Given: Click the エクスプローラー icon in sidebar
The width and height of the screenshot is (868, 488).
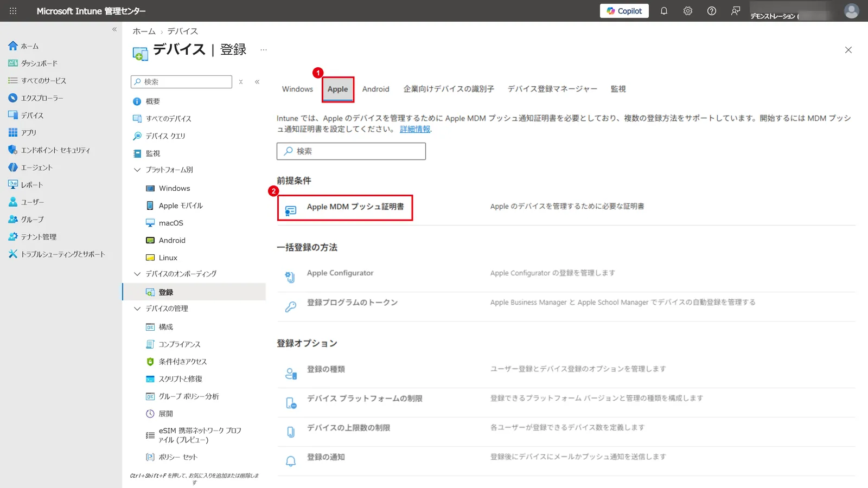Looking at the screenshot, I should point(13,98).
